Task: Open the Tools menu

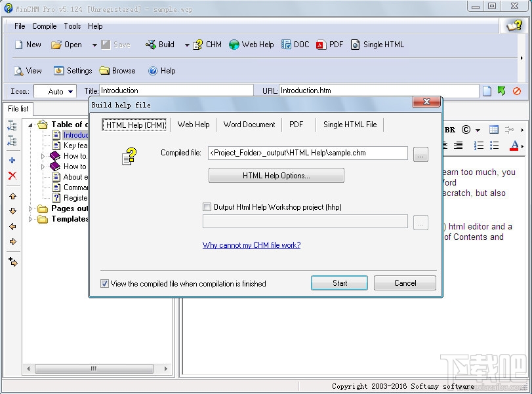Action: click(72, 26)
